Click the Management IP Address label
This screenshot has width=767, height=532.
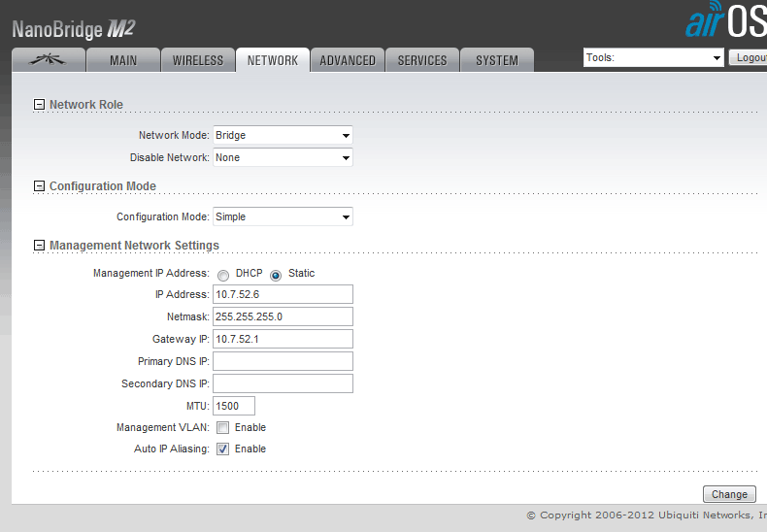[x=151, y=274]
